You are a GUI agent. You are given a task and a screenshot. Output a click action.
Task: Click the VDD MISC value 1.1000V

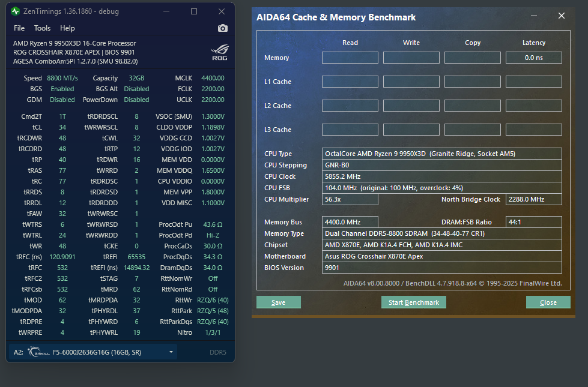(x=213, y=203)
